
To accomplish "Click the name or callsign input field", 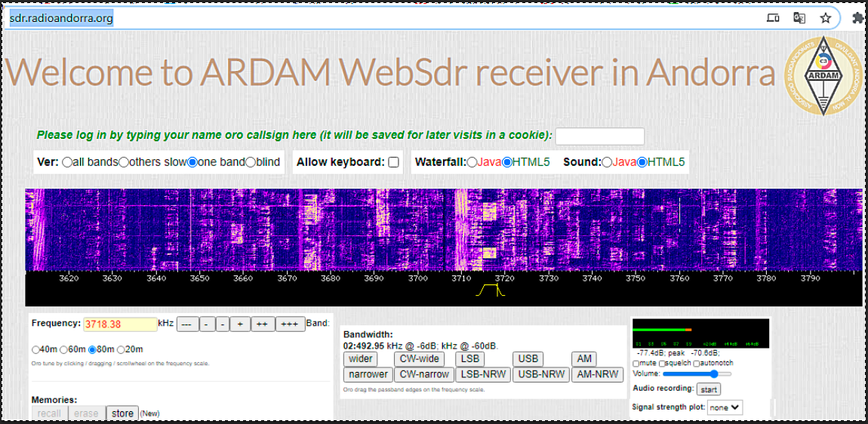I will point(600,136).
